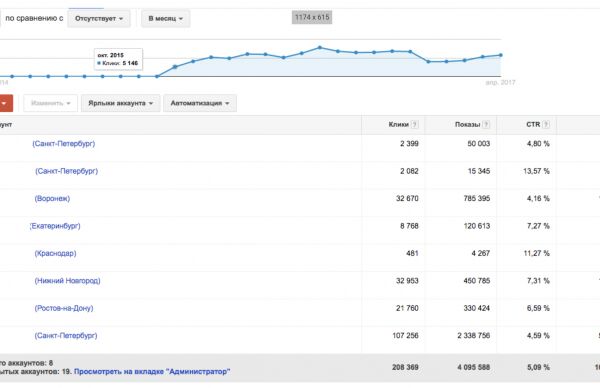Open the Санкт-Петербург account with 2 399 clicks
Image resolution: width=600 pixels, height=388 pixels.
coord(64,143)
